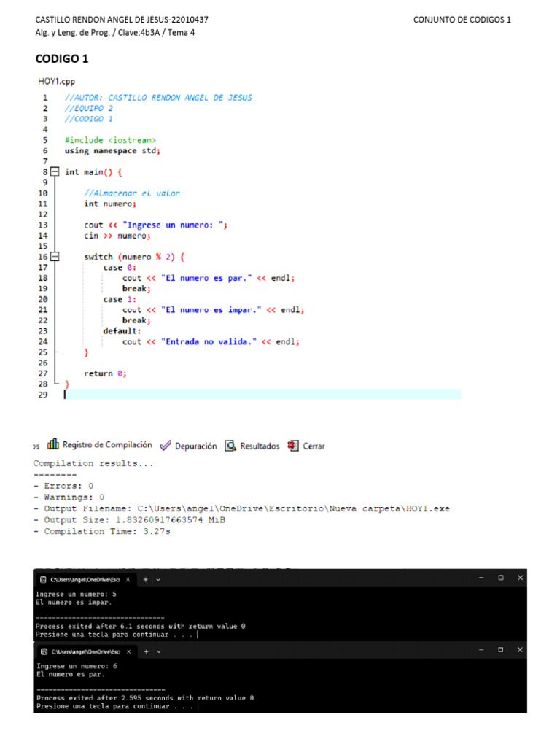Close the tab in the 'numero: 6' console
This screenshot has height=747, width=560.
tap(128, 651)
